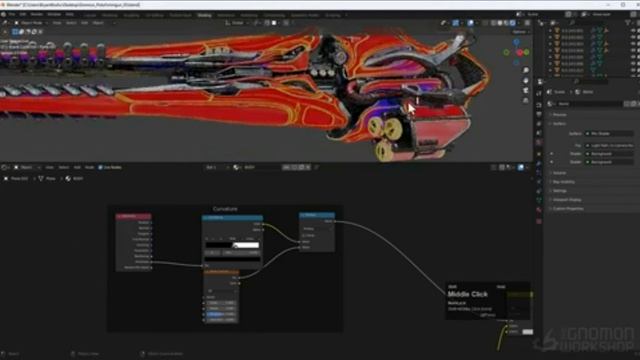
Task: Open the Window menu
Action: tap(54, 14)
